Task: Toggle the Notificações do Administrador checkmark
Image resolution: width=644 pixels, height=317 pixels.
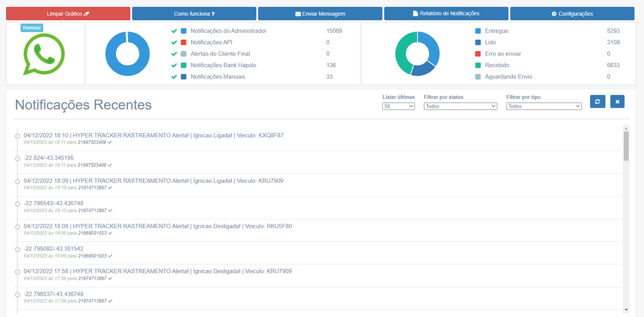Action: point(174,31)
